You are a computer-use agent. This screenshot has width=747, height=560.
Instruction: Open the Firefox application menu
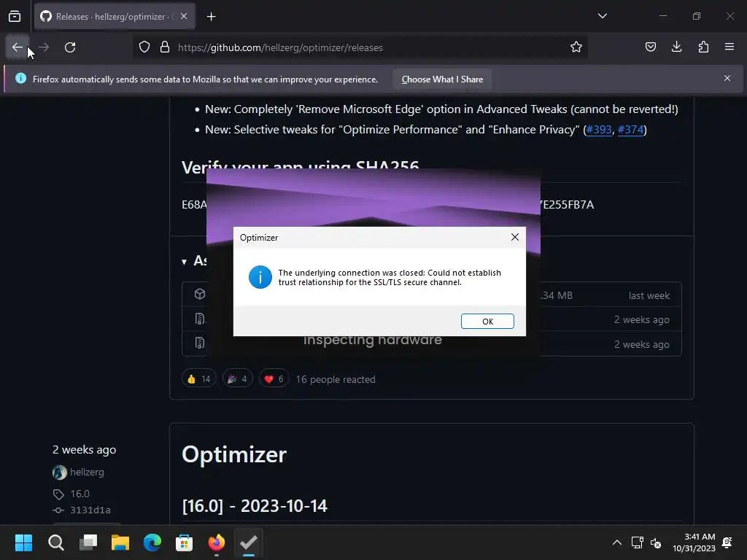[729, 47]
